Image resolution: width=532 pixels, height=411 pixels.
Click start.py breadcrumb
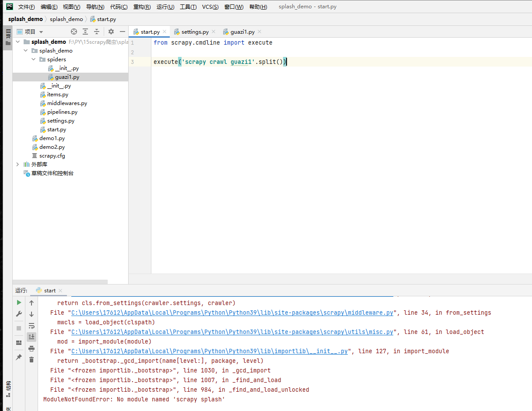point(103,19)
